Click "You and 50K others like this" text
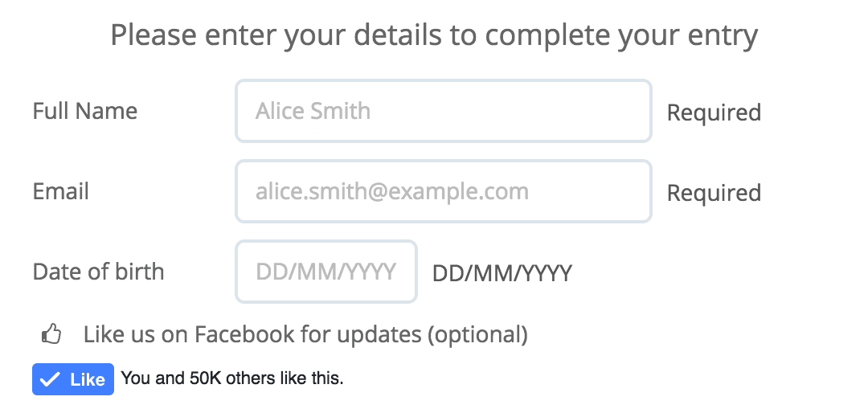 coord(232,378)
